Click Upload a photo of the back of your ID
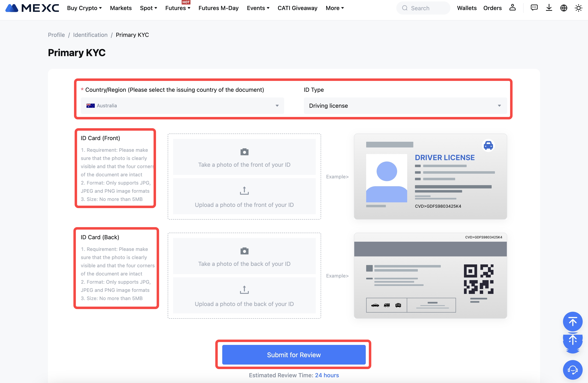Image resolution: width=588 pixels, height=383 pixels. click(244, 295)
